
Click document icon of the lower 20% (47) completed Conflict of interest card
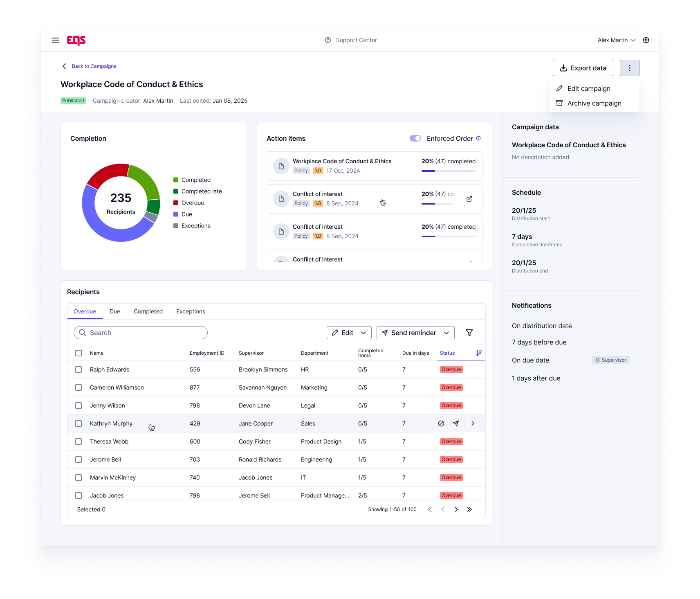pos(281,232)
